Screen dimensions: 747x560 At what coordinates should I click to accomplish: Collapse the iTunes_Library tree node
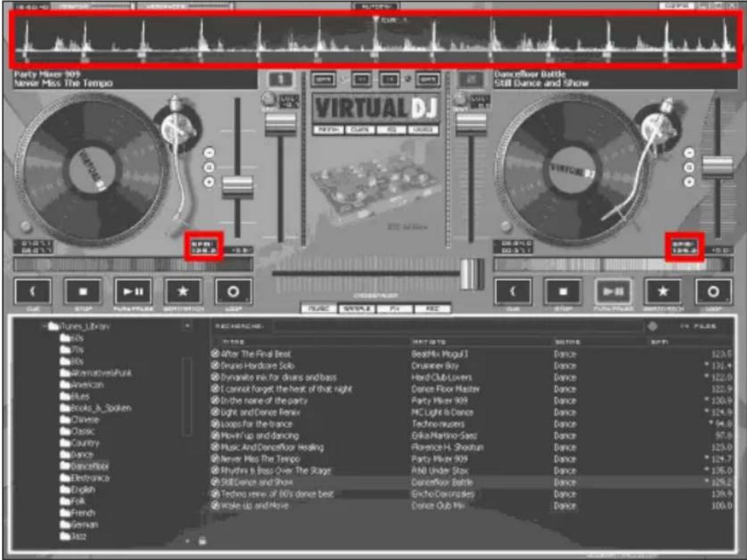[x=45, y=327]
